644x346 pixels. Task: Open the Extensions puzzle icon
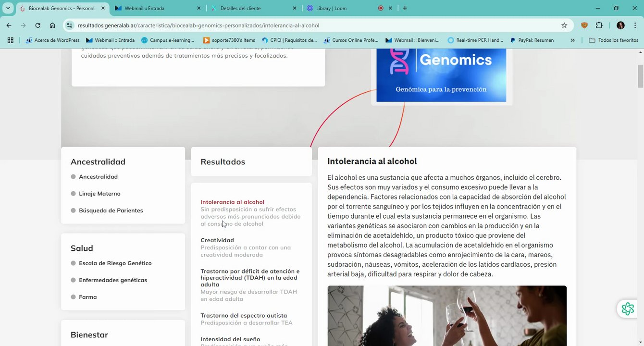pos(599,25)
